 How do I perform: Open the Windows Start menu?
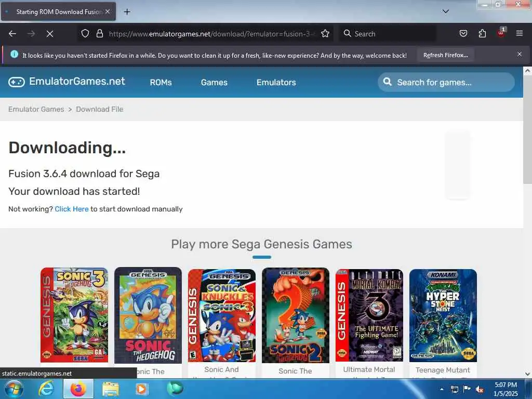point(14,389)
